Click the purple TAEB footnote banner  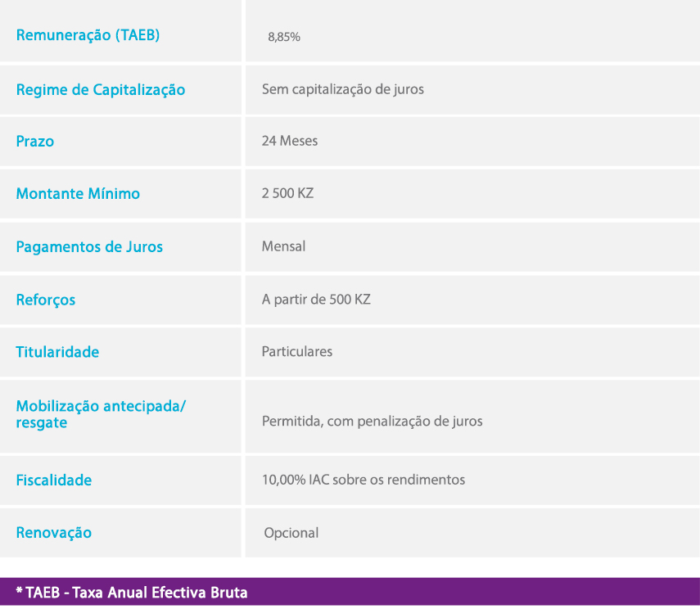click(350, 592)
